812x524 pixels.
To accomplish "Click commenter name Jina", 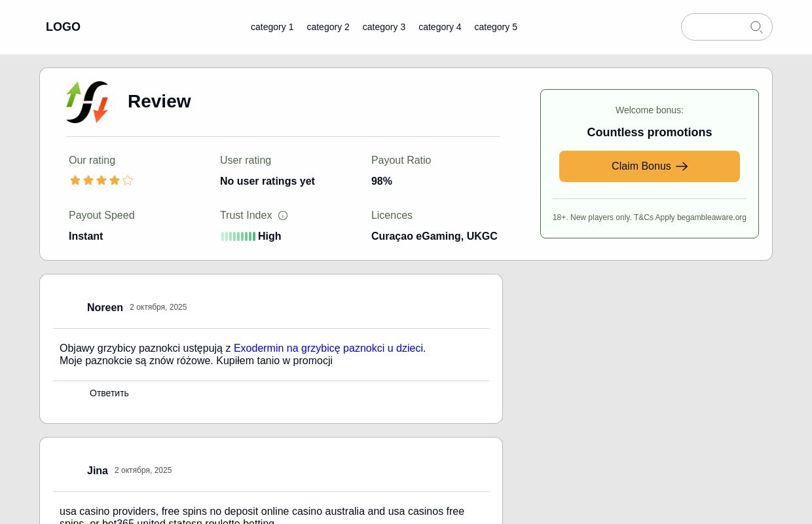I will coord(98,470).
